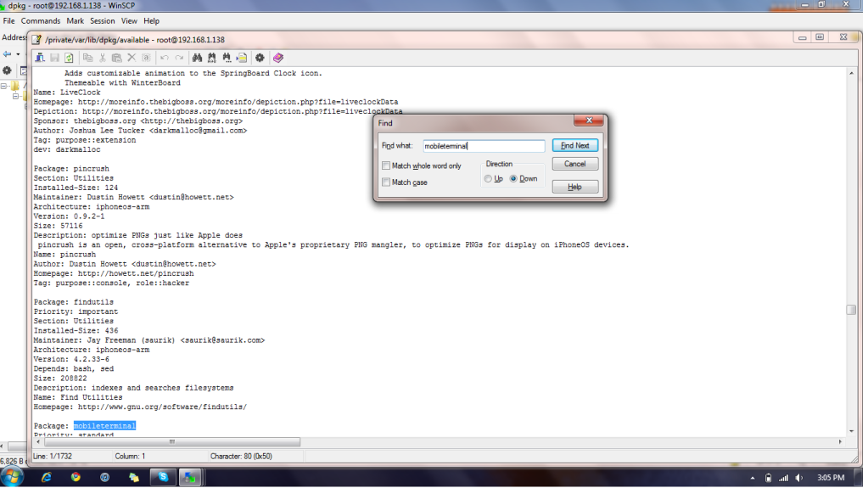Open the View menu

point(129,21)
